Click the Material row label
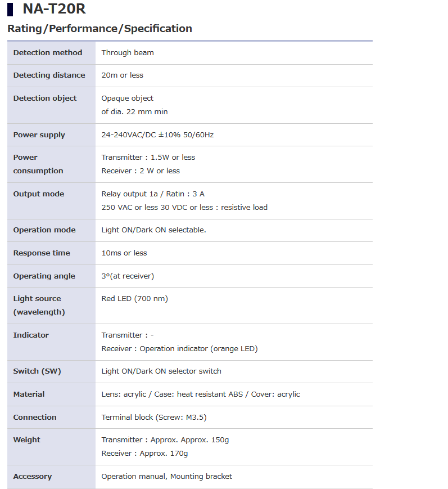Screen dimensions: 448x489 29,394
